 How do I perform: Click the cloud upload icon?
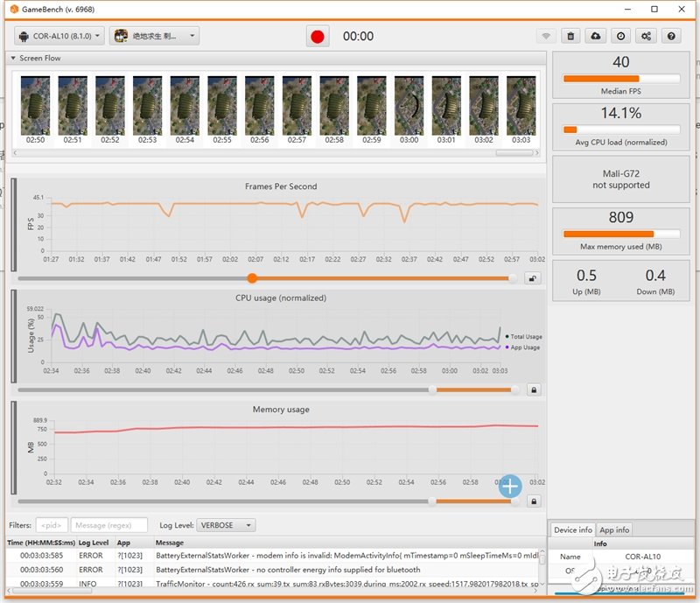tap(596, 37)
